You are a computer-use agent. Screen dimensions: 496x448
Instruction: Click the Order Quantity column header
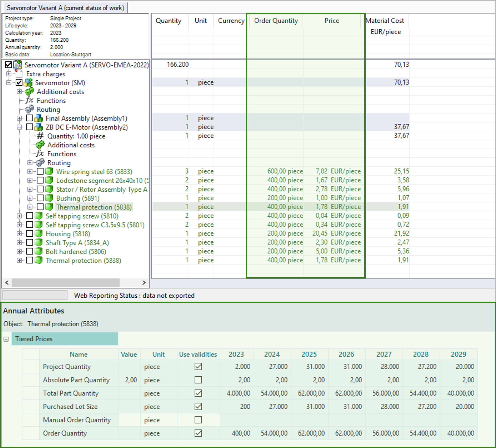(x=276, y=21)
